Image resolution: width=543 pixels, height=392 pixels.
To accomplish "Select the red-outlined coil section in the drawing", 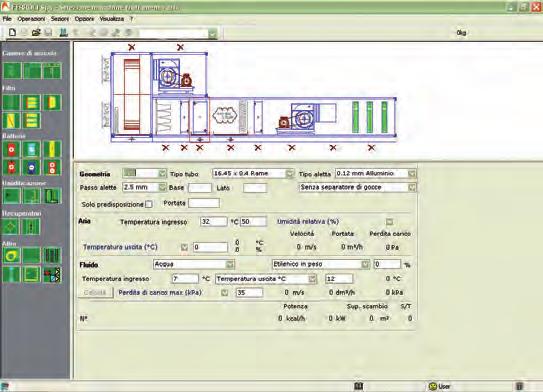I will (199, 119).
